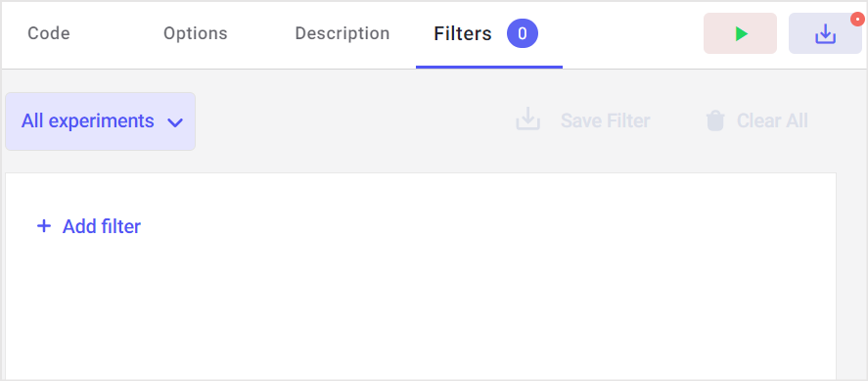Click the Save Filter text button
The height and width of the screenshot is (381, 868).
click(605, 120)
